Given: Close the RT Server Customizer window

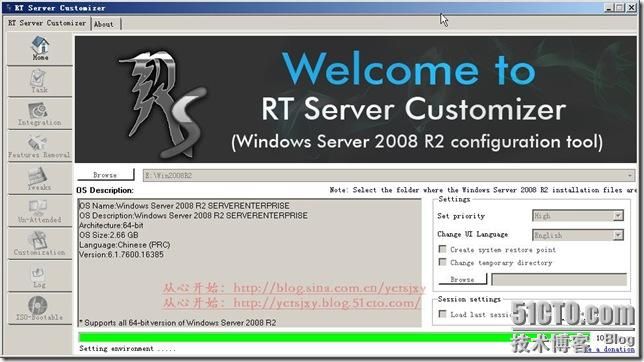Looking at the screenshot, I should (x=631, y=7).
